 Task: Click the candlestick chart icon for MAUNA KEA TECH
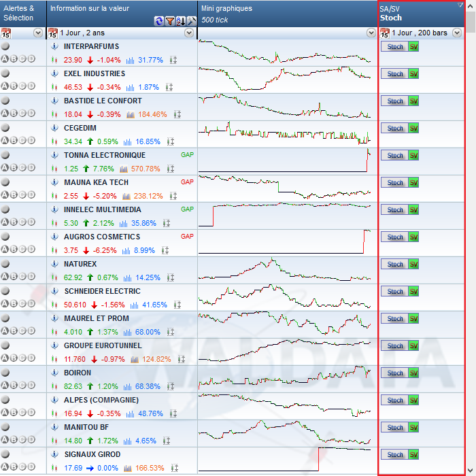(x=54, y=196)
